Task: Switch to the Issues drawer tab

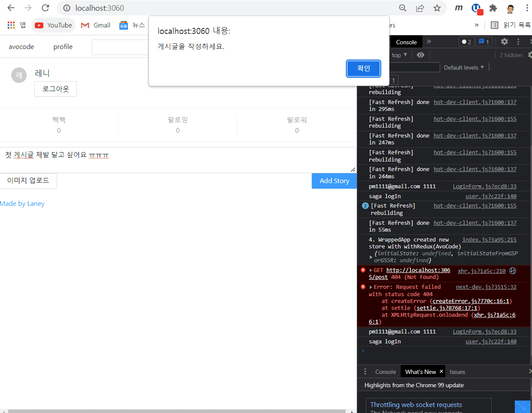Action: pyautogui.click(x=457, y=372)
